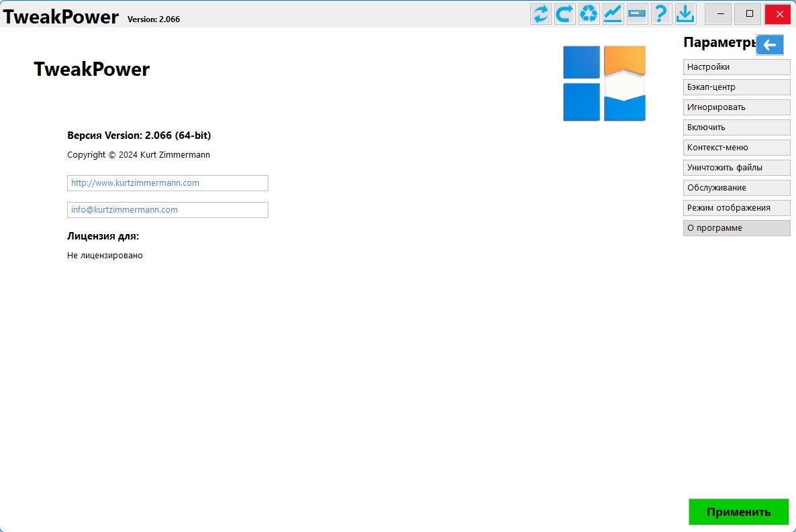This screenshot has height=532, width=796.
Task: Click the info@kurtzimmermann.com email link
Action: click(x=168, y=210)
